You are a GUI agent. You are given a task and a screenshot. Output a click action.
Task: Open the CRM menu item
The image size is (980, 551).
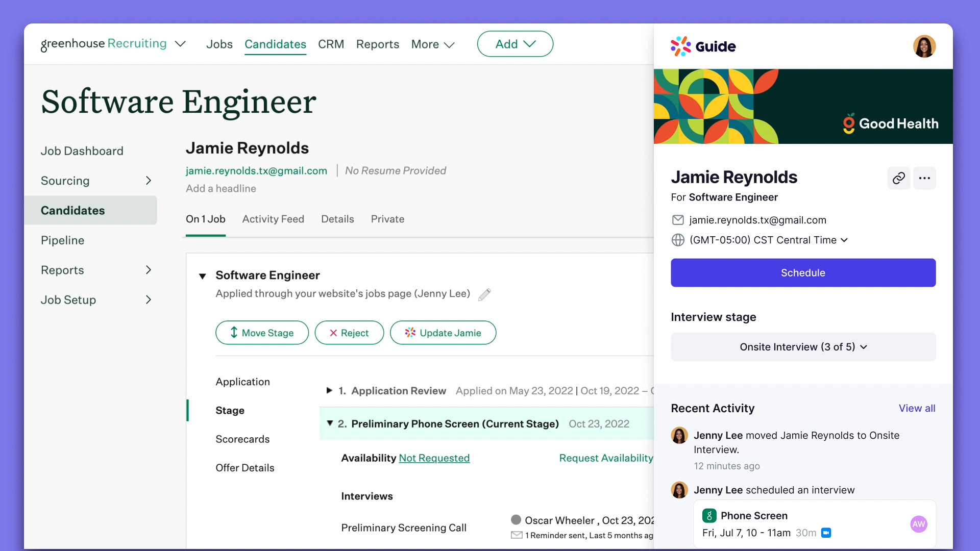331,44
